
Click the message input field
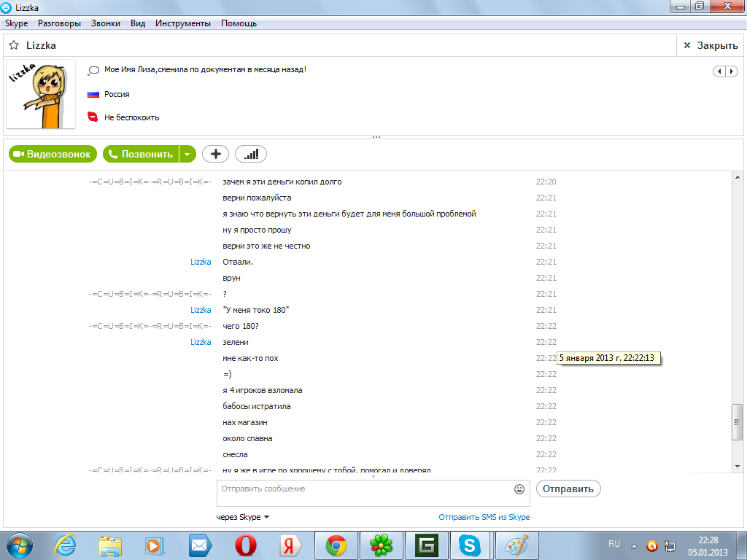coord(365,492)
